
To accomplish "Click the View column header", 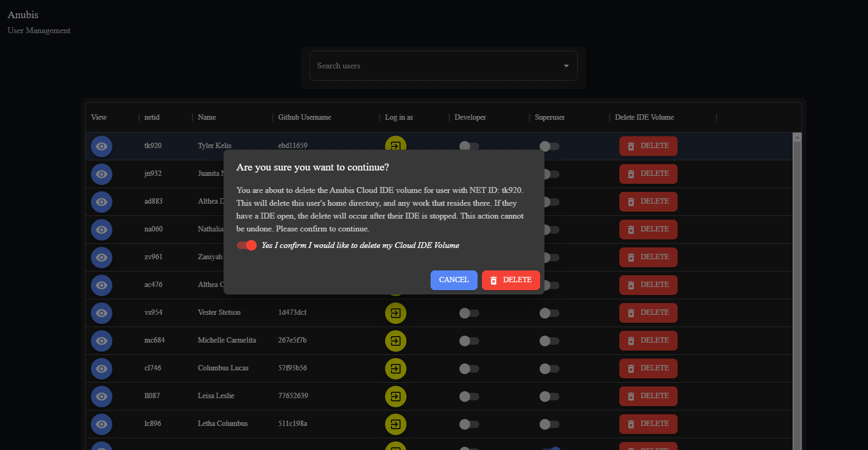I will (x=99, y=118).
